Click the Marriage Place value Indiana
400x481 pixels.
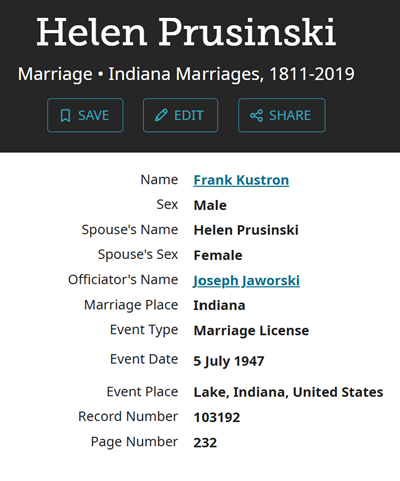[219, 305]
